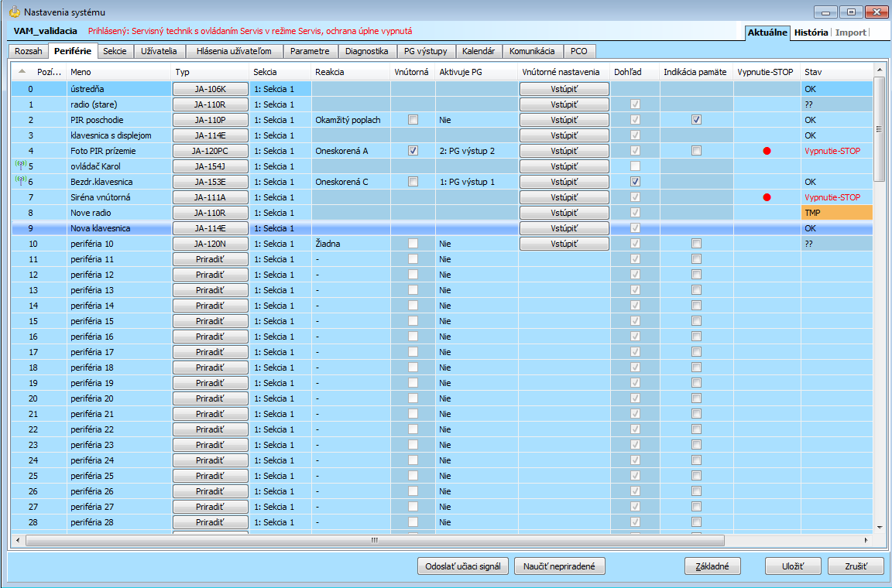This screenshot has width=892, height=588.
Task: Check Indikácia pamäte for periféria 11
Action: 696,258
